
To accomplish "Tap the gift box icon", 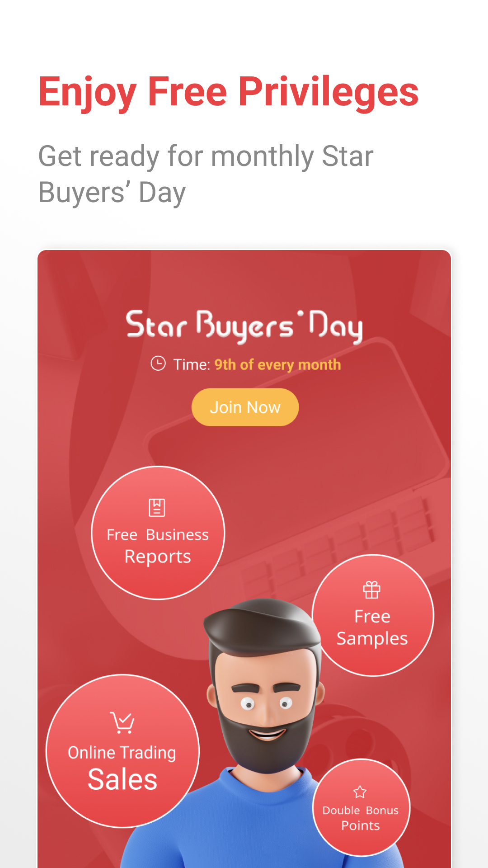I will pyautogui.click(x=372, y=590).
